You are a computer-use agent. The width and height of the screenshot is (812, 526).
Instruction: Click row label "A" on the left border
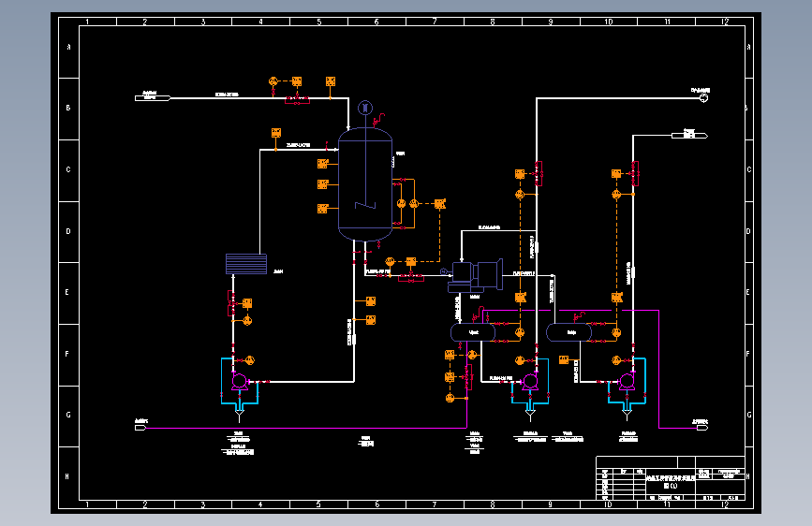pos(68,47)
